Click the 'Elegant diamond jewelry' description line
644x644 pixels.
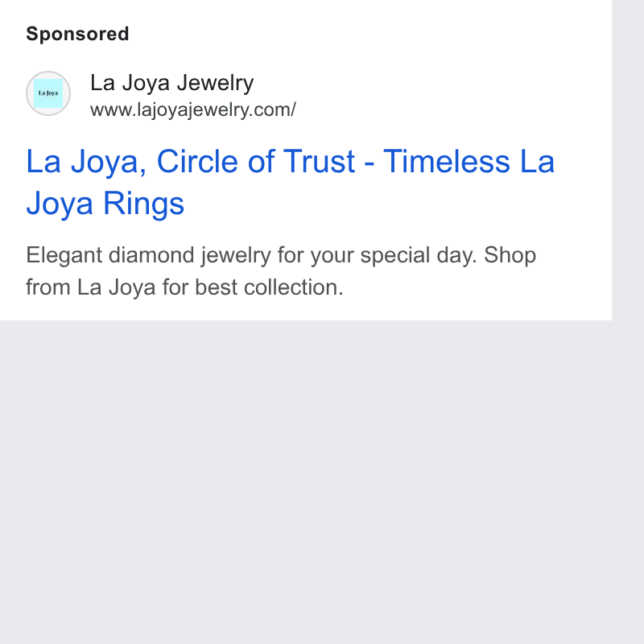pyautogui.click(x=281, y=255)
